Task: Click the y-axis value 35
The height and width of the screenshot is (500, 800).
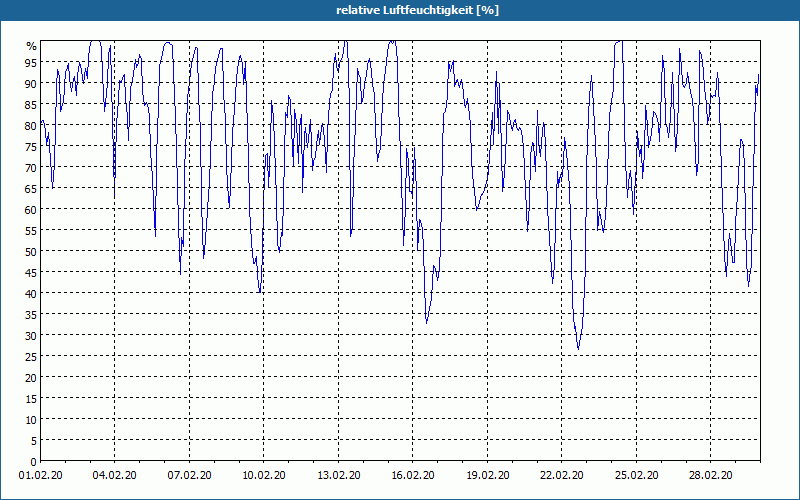Action: [31, 314]
